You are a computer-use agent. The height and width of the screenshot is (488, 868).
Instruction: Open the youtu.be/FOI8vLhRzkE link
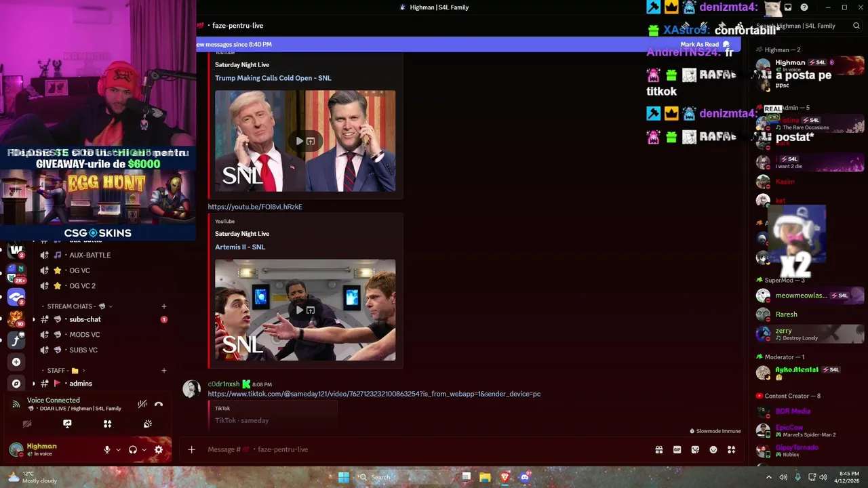(255, 207)
